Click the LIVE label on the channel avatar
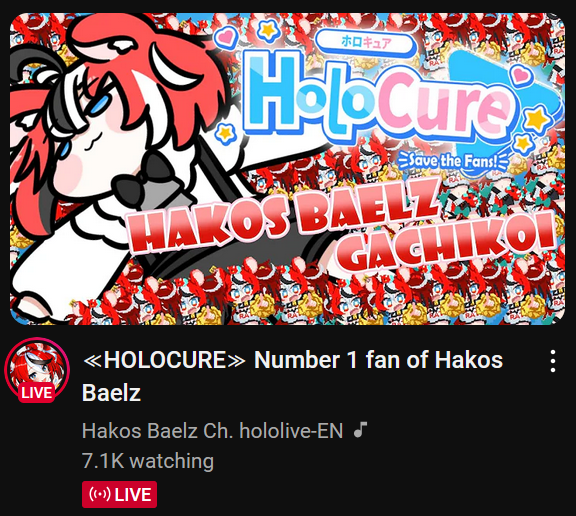576x516 pixels. [37, 393]
